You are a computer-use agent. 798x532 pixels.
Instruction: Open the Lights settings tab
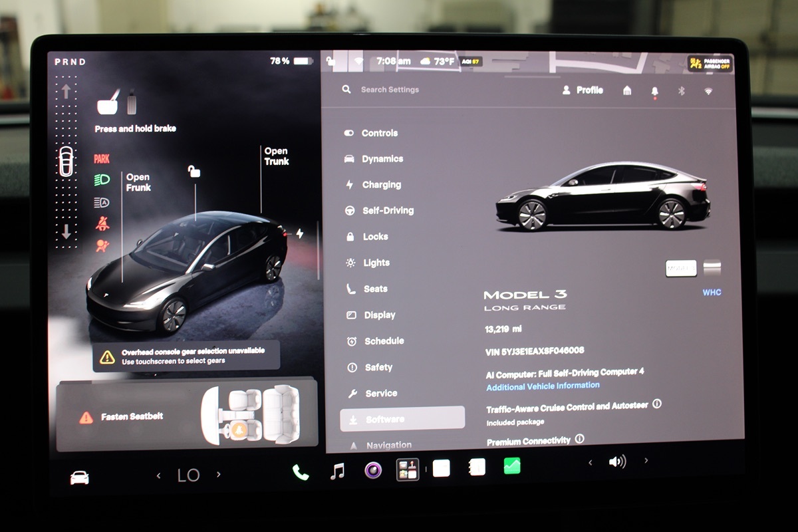click(368, 263)
